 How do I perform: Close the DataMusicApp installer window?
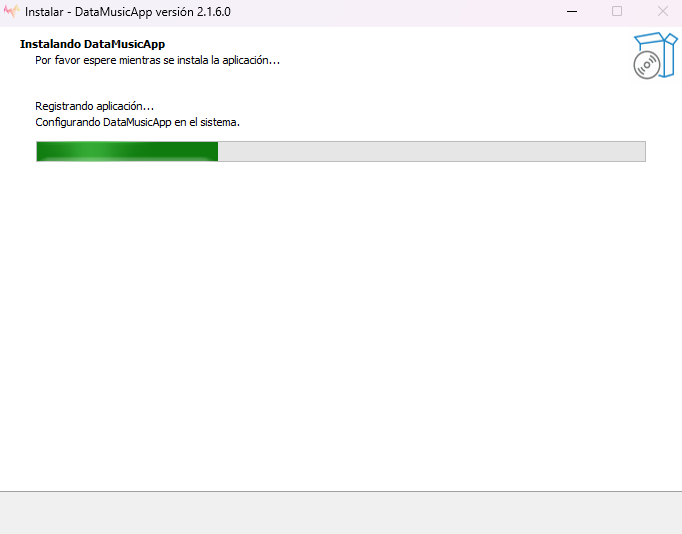662,11
